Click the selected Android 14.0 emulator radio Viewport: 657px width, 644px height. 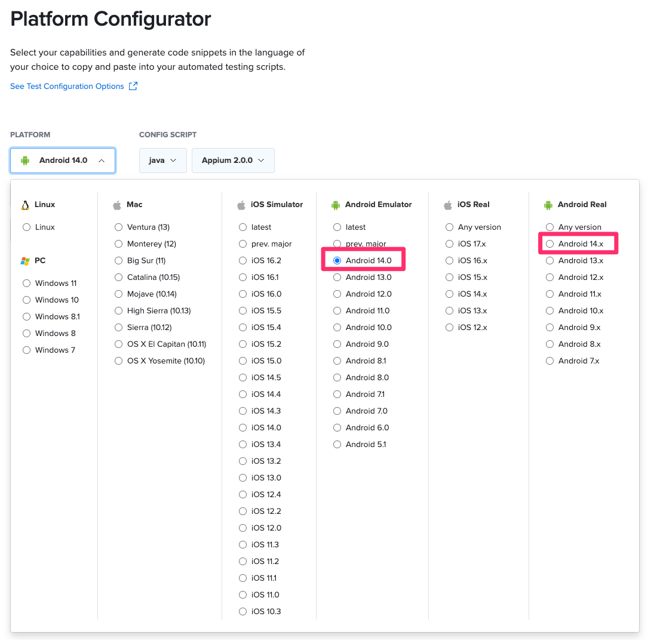point(337,260)
